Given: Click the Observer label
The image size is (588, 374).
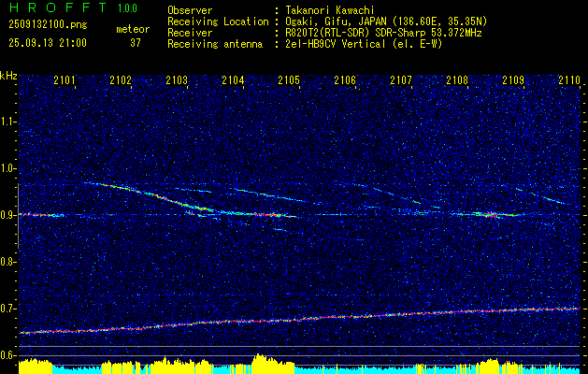Looking at the screenshot, I should pyautogui.click(x=190, y=10).
